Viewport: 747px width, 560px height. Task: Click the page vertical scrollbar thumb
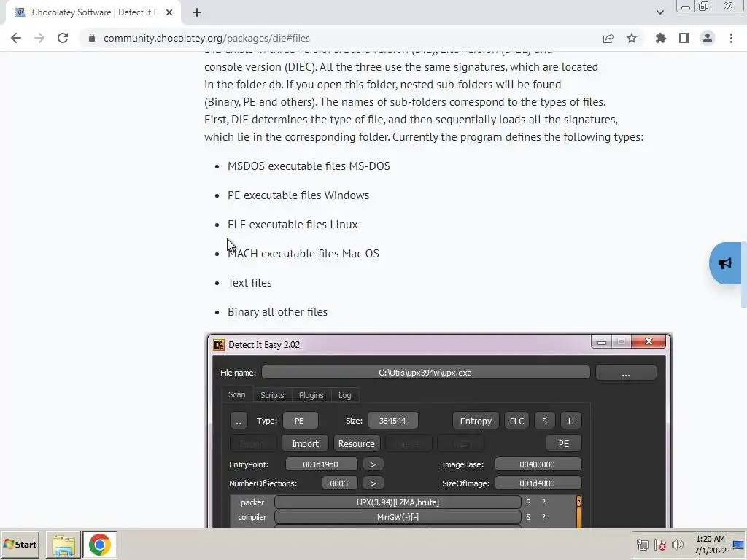744,274
